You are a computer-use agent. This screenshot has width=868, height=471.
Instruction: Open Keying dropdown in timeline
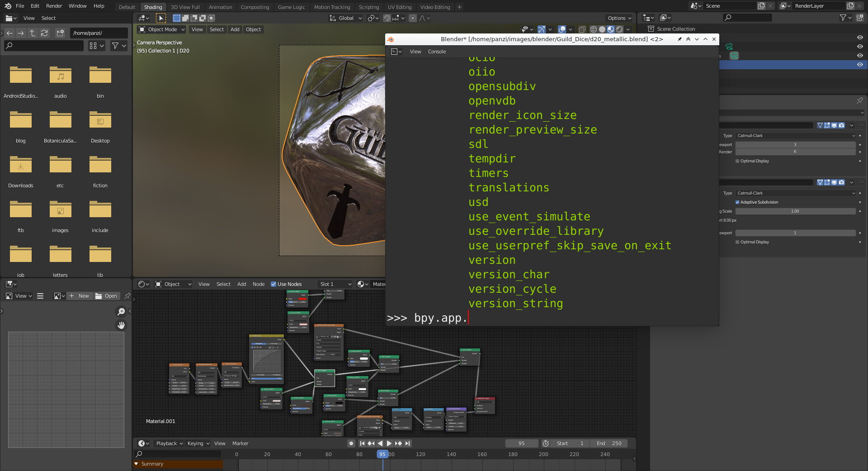198,443
